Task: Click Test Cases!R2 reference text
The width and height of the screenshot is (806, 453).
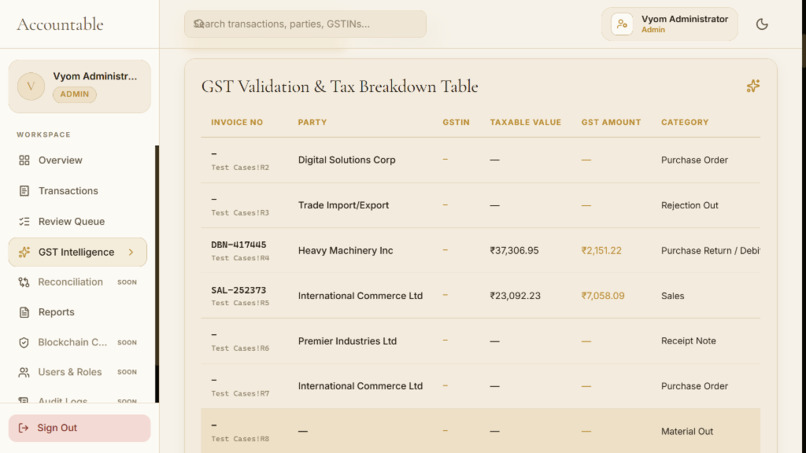Action: point(240,167)
